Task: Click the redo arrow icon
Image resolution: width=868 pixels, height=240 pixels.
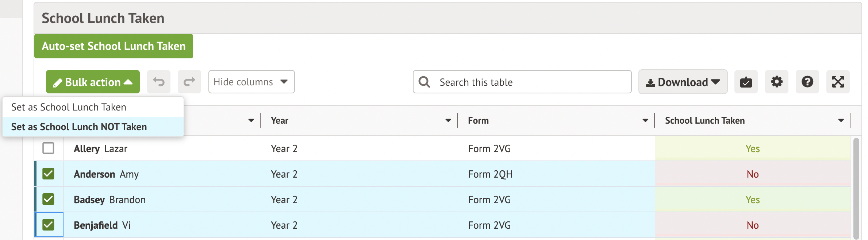Action: pos(189,82)
